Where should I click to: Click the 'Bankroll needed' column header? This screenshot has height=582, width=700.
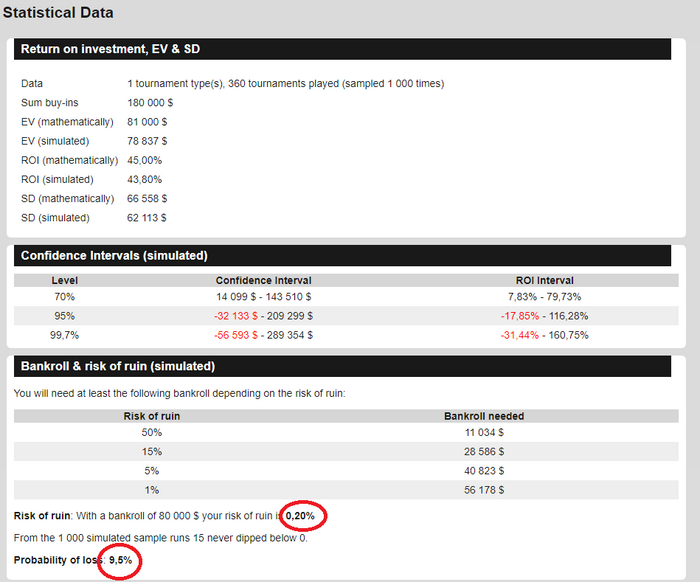pos(484,416)
